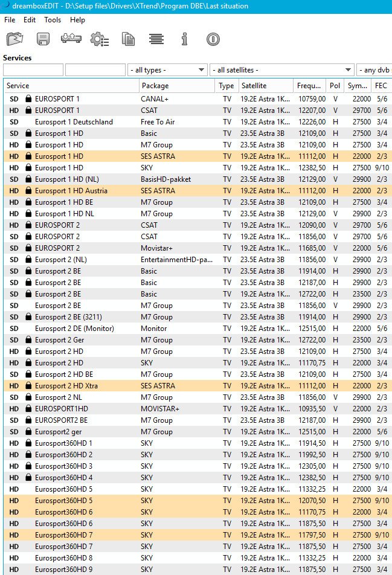Select Eurosport360HD 9 service row

198,569
